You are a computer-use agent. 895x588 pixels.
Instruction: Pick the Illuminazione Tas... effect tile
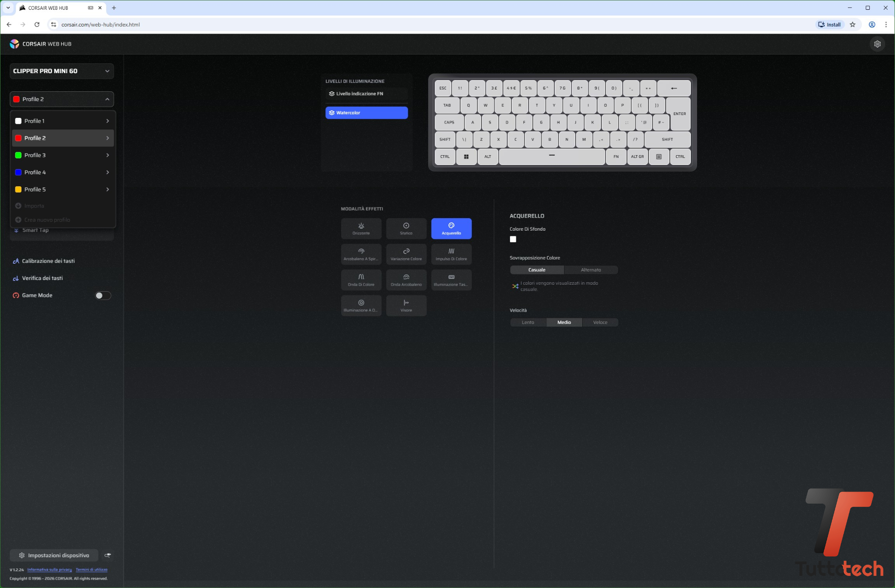451,280
